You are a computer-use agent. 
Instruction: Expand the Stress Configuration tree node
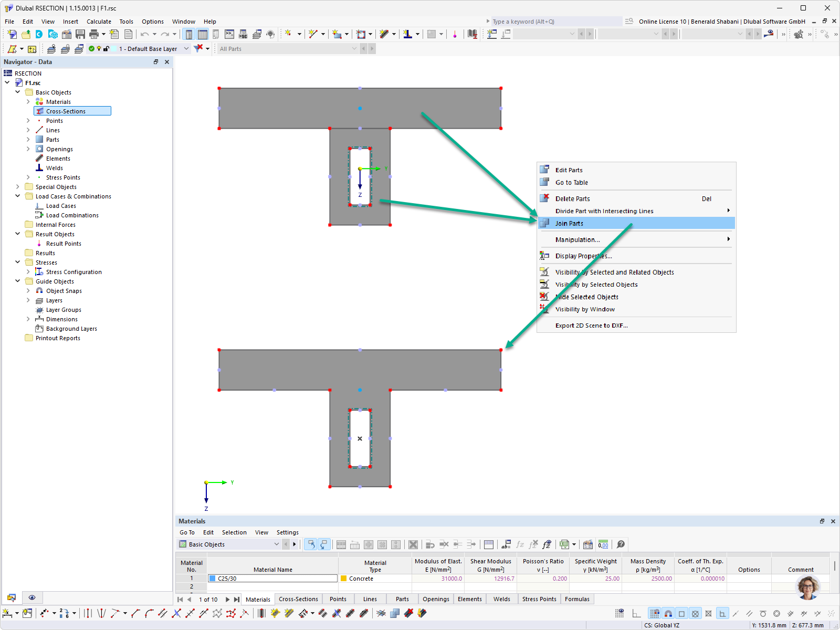[x=28, y=271]
